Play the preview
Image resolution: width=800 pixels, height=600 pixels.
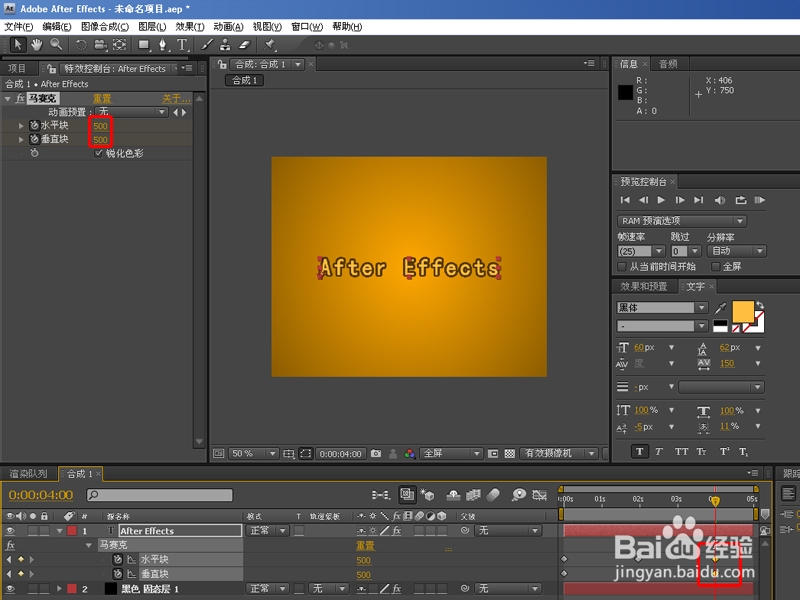point(661,200)
